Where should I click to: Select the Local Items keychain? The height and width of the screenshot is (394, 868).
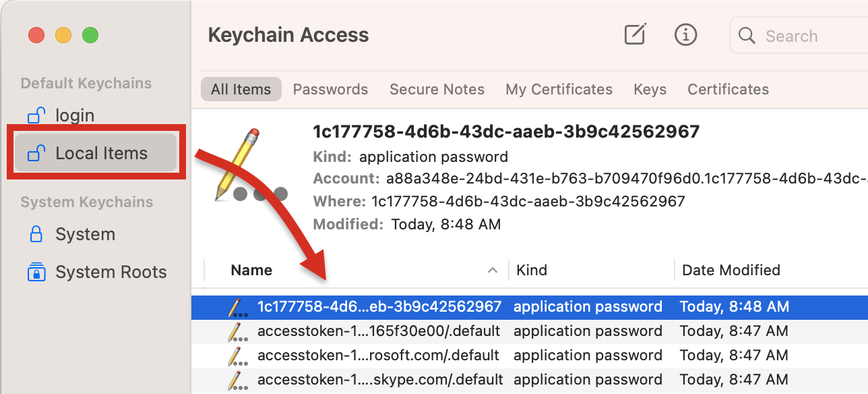pyautogui.click(x=96, y=153)
